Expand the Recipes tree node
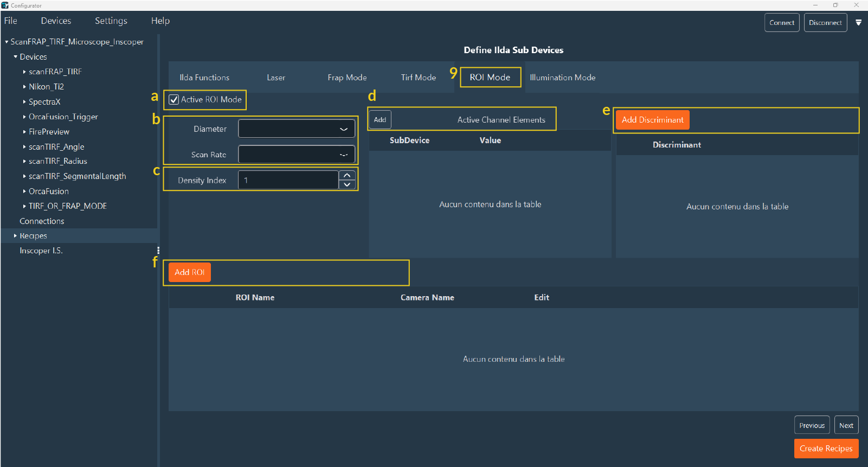Screen dimensions: 868x467 click(15, 236)
